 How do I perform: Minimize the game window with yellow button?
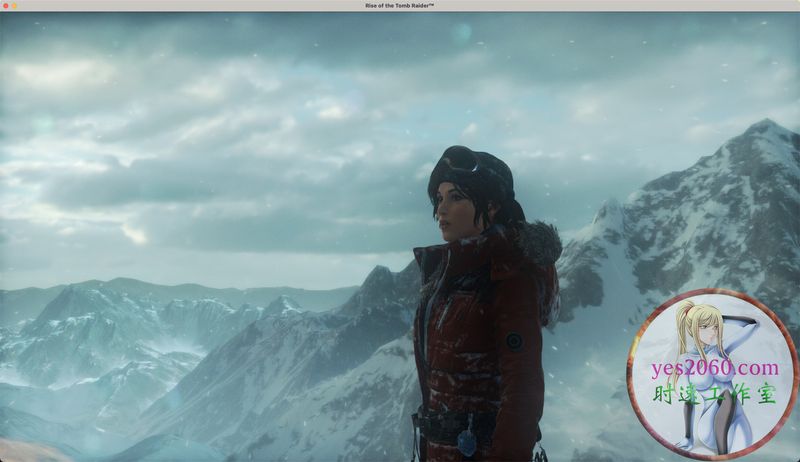(x=14, y=5)
